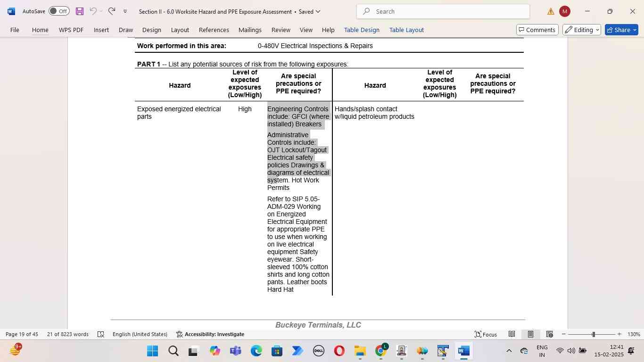Open Task View on taskbar
This screenshot has height=362, width=644.
pyautogui.click(x=193, y=351)
